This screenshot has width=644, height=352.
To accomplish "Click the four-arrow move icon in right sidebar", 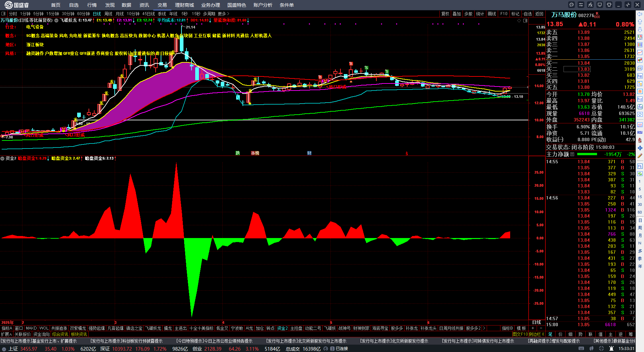I will coord(640,148).
